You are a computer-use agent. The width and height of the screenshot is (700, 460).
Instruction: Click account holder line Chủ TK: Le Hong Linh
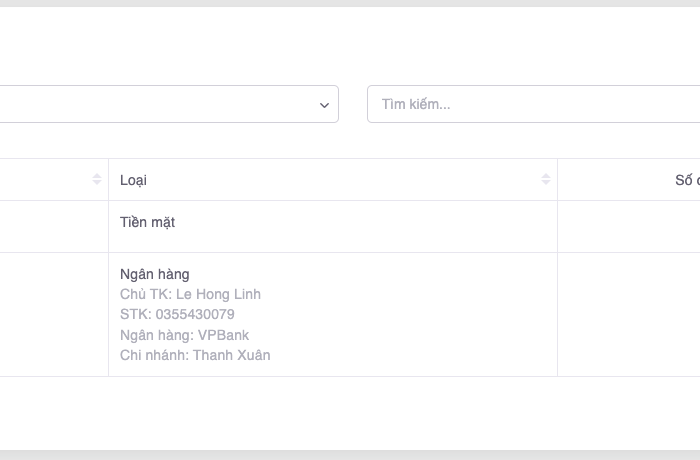coord(190,294)
